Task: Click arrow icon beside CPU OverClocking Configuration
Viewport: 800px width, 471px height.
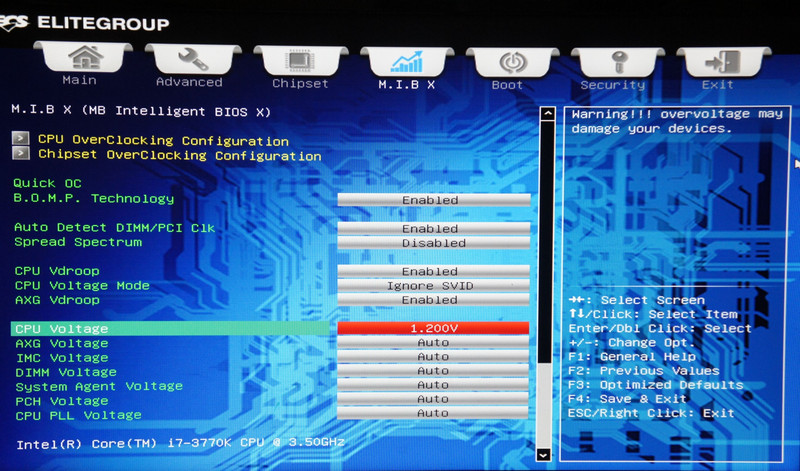Action: [21, 139]
